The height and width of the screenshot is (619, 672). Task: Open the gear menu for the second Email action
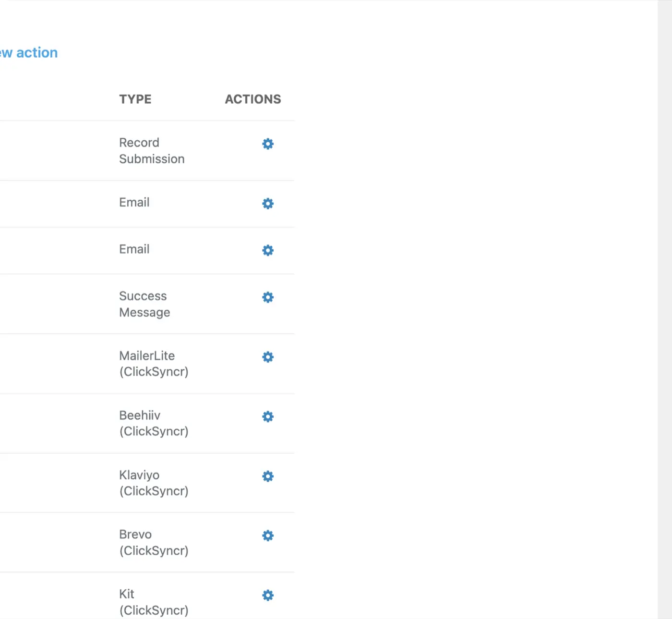(x=268, y=250)
